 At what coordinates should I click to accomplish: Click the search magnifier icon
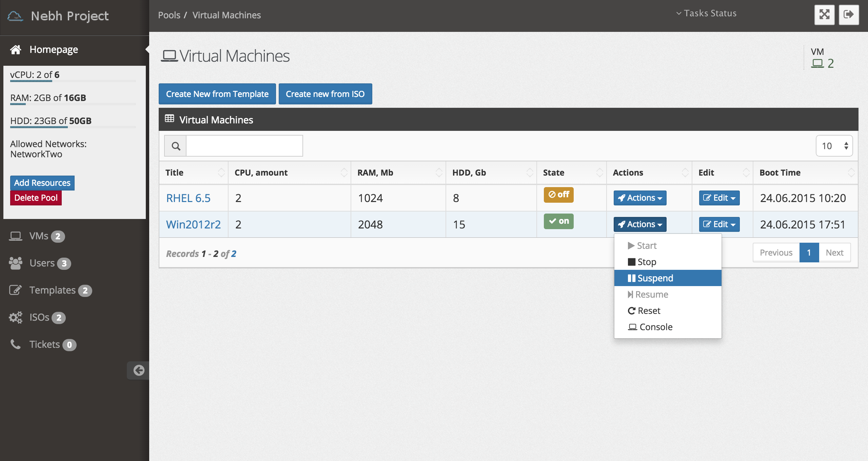(x=175, y=146)
